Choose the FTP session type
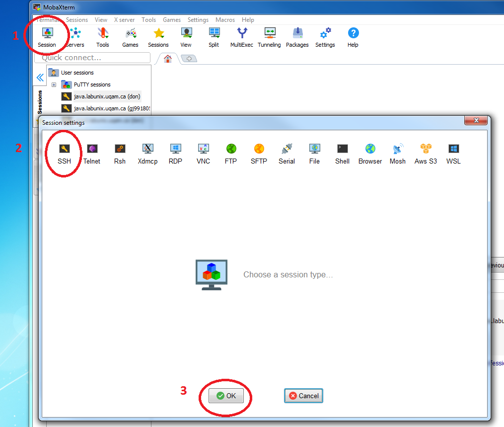 pos(231,154)
